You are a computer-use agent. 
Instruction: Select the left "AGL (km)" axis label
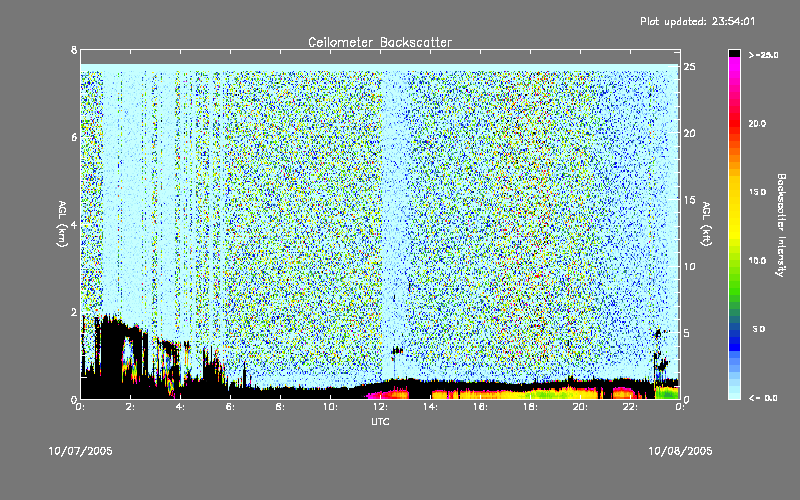62,223
